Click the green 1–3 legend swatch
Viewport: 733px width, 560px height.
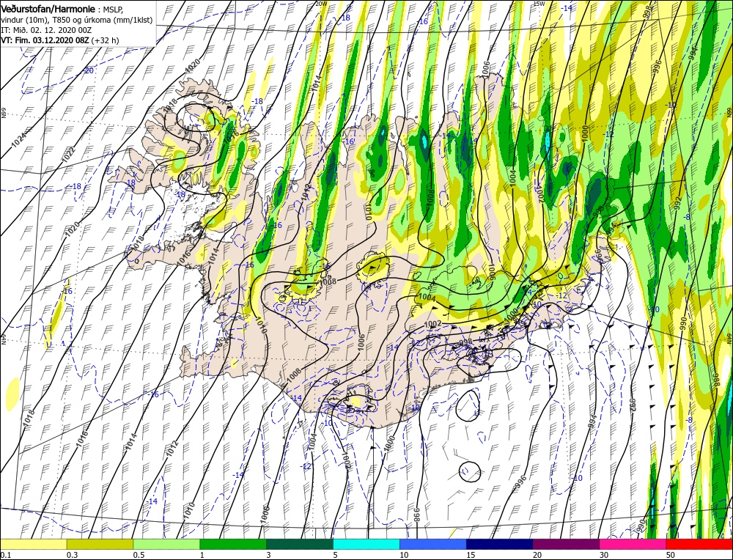(233, 544)
